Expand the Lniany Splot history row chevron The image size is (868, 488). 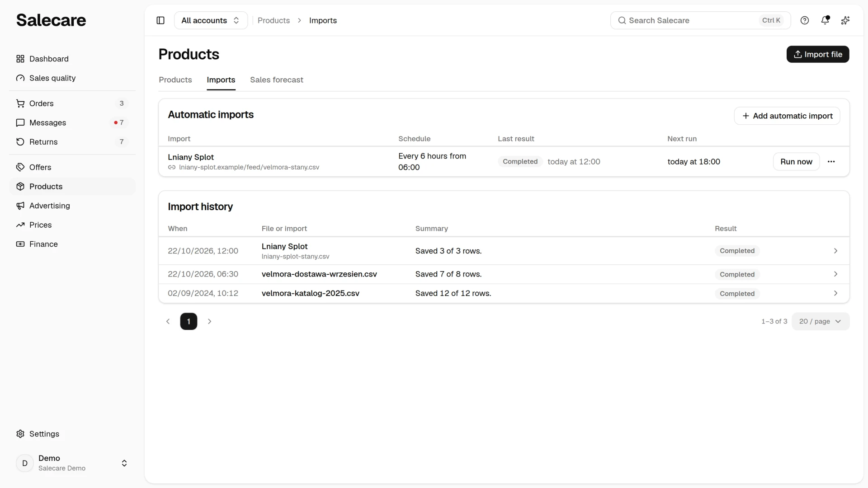pyautogui.click(x=835, y=251)
